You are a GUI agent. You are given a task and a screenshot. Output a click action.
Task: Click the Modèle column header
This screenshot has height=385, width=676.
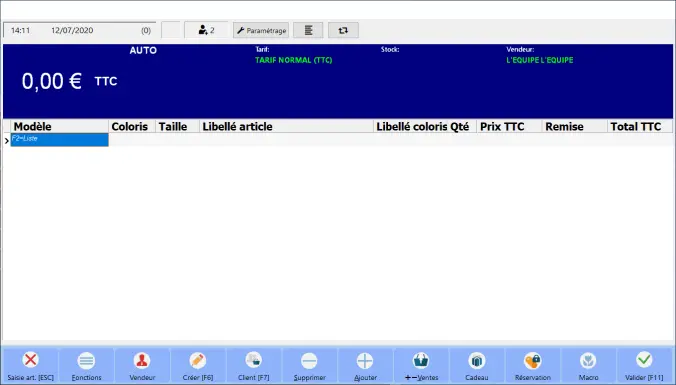(x=59, y=126)
